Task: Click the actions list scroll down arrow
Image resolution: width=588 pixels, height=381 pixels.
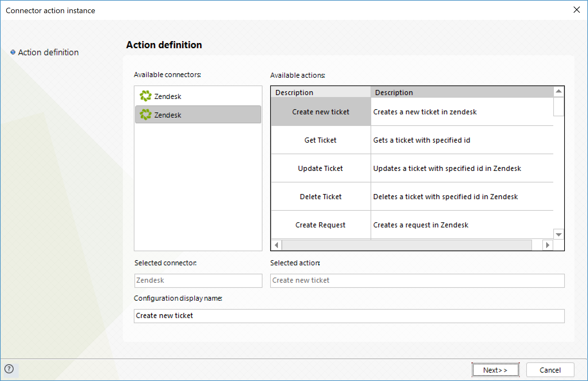Action: point(559,234)
